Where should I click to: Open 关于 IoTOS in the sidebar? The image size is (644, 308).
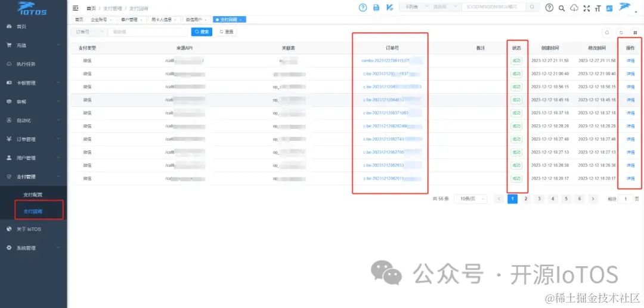(x=33, y=229)
